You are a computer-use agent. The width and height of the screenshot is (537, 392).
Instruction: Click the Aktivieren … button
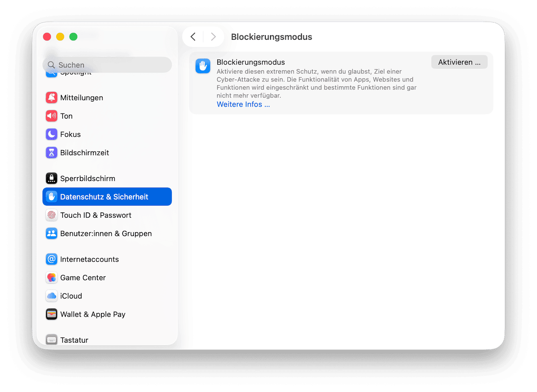click(459, 62)
